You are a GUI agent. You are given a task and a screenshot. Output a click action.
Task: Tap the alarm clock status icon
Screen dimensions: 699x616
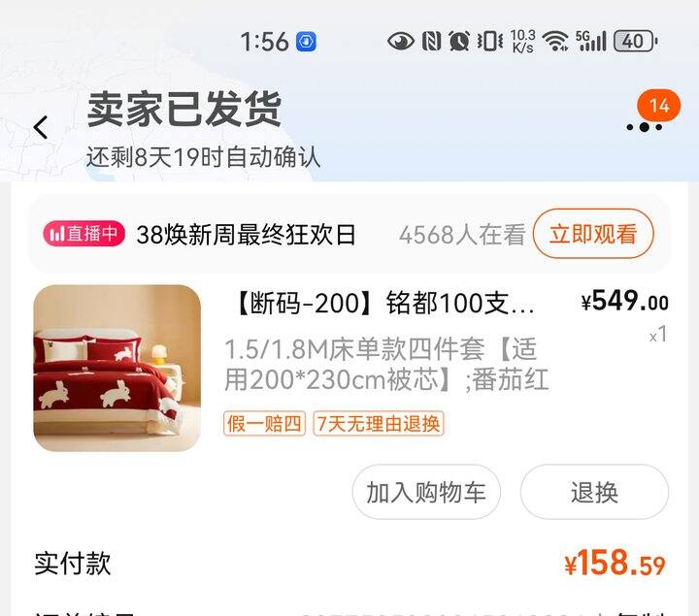458,42
